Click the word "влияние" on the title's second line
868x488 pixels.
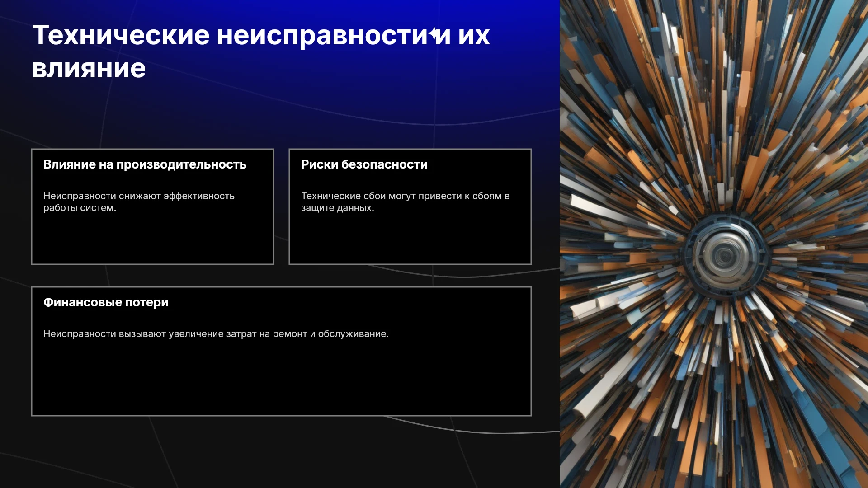89,69
